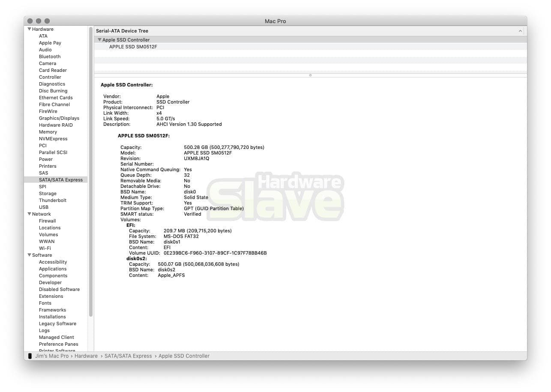Open the Wi-Fi entry

pyautogui.click(x=45, y=248)
